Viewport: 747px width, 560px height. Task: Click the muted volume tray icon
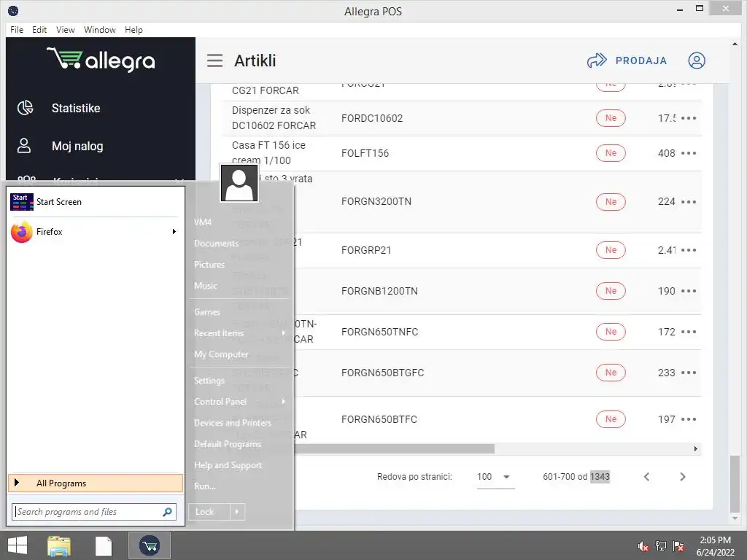(643, 547)
